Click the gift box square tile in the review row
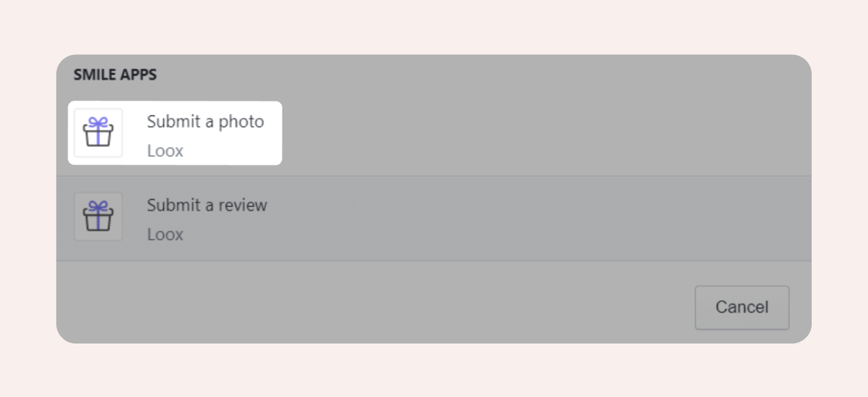 pos(98,216)
